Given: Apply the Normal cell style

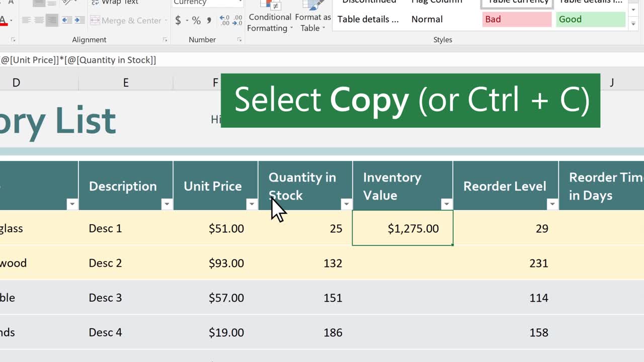Looking at the screenshot, I should coord(443,19).
